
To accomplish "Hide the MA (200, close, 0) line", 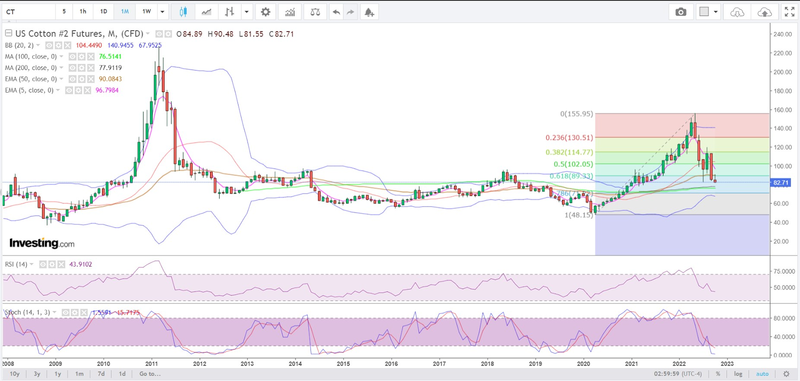I will tap(72, 68).
